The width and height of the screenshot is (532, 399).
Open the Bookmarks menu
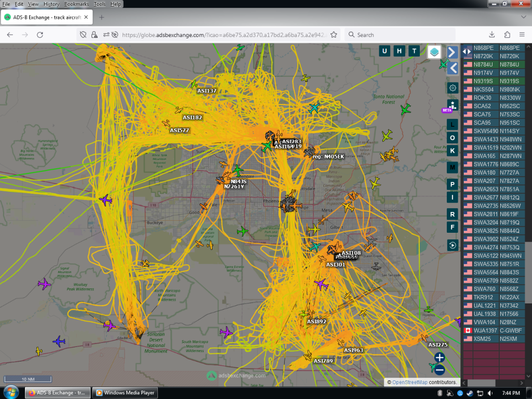[76, 4]
